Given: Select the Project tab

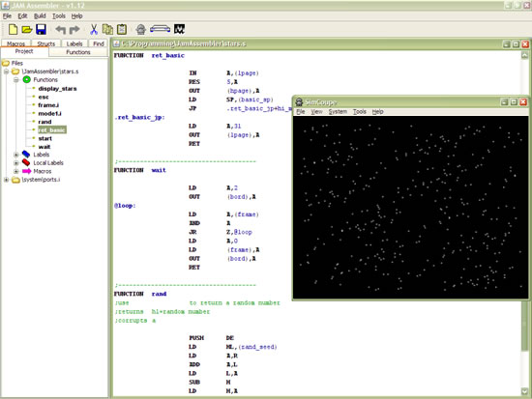Looking at the screenshot, I should click(x=24, y=51).
